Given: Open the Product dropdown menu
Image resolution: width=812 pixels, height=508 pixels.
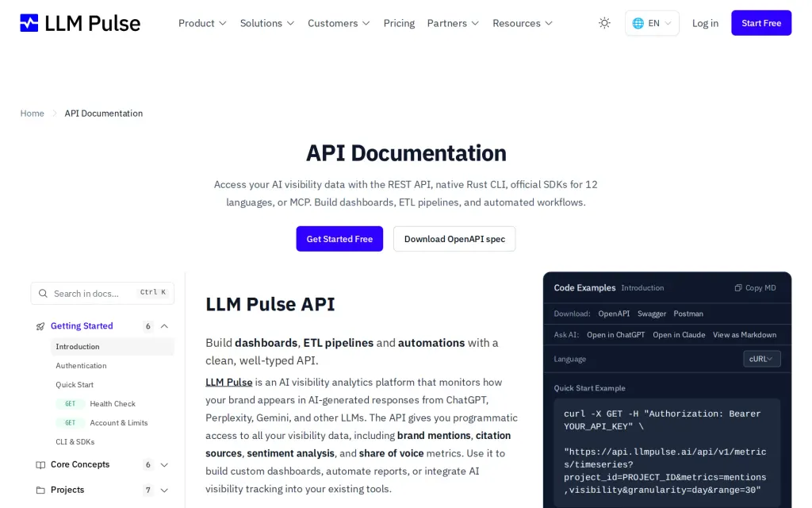Looking at the screenshot, I should (x=202, y=23).
